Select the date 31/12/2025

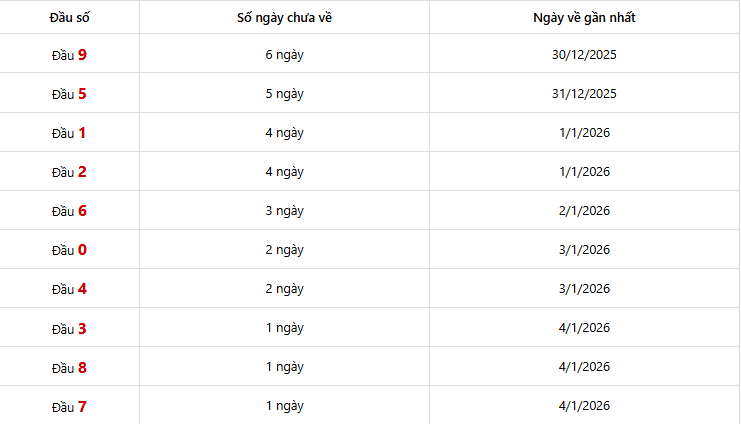tap(585, 94)
